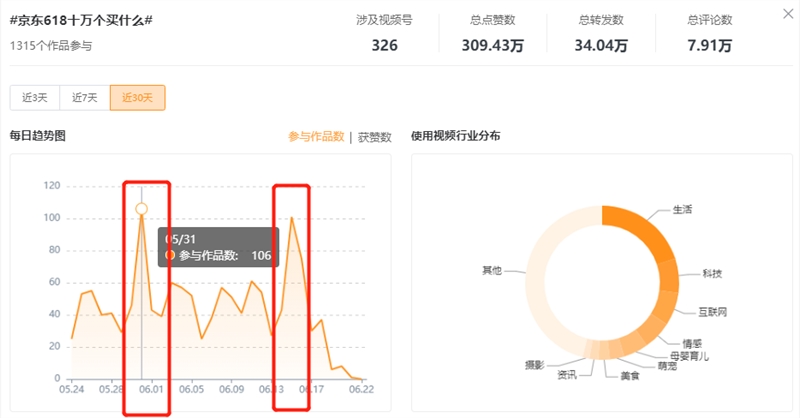Click the 科技 segment of the donut chart
Screen dimensions: 800x418
coord(669,275)
